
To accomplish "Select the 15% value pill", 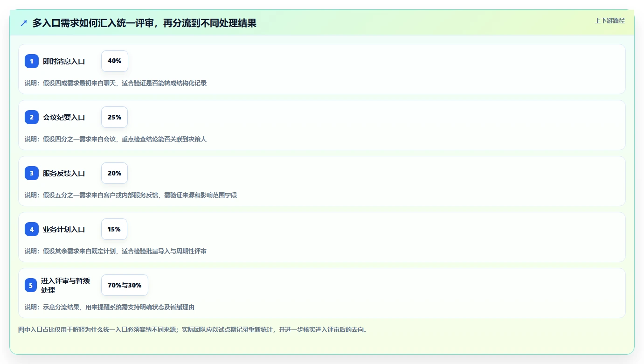I will [x=114, y=229].
